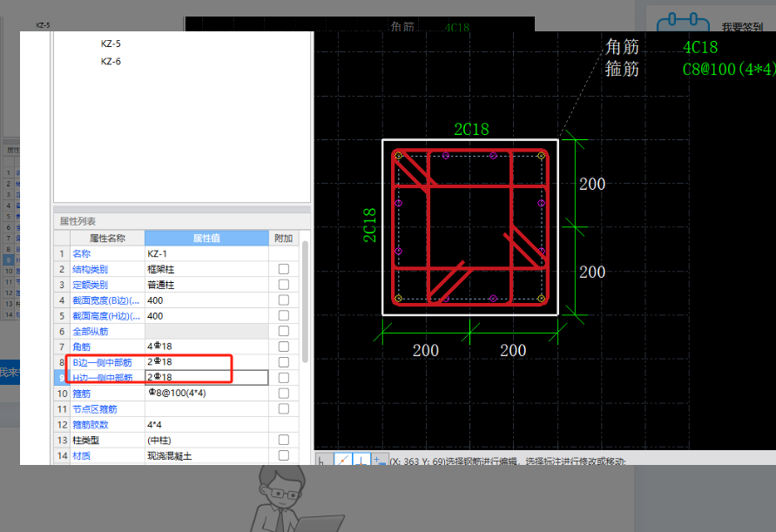776x532 pixels.
Task: Click the 属性值 column header
Action: [206, 238]
